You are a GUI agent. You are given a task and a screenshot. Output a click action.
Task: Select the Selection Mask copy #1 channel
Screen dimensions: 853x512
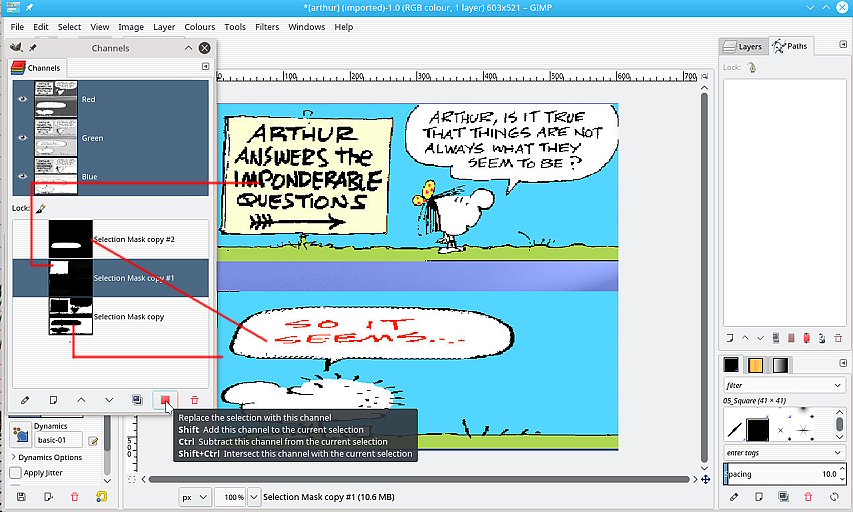tap(110, 278)
